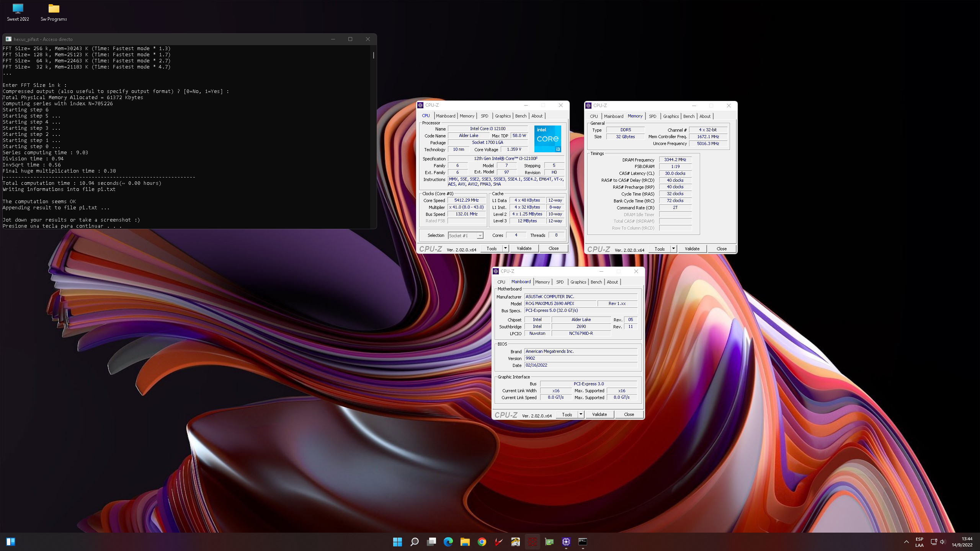The width and height of the screenshot is (980, 551).
Task: Click the CPU-Z window icon in CPU tab window
Action: click(421, 105)
